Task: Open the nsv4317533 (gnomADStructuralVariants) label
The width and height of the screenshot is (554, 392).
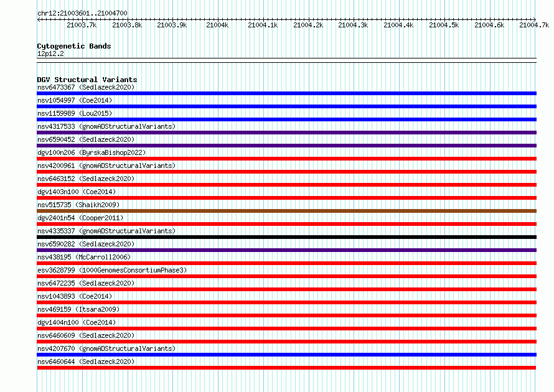Action: [x=106, y=126]
